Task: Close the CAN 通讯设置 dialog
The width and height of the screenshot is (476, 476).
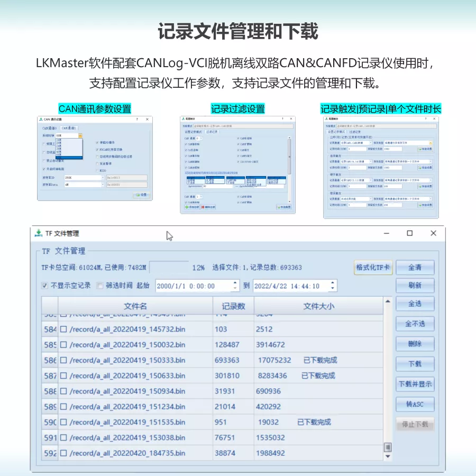Action: coord(147,120)
